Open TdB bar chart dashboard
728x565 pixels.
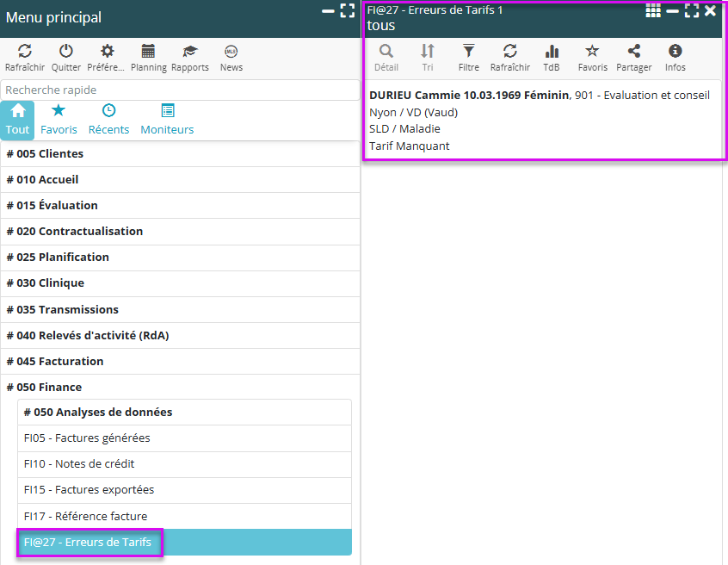point(552,52)
